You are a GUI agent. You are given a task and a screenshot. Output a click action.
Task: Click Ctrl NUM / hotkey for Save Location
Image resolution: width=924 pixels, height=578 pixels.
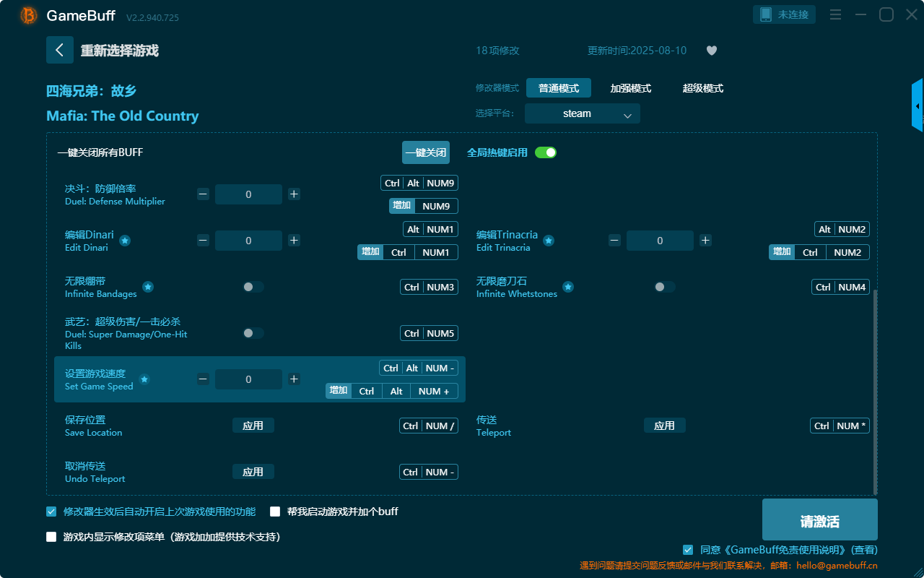(x=429, y=426)
